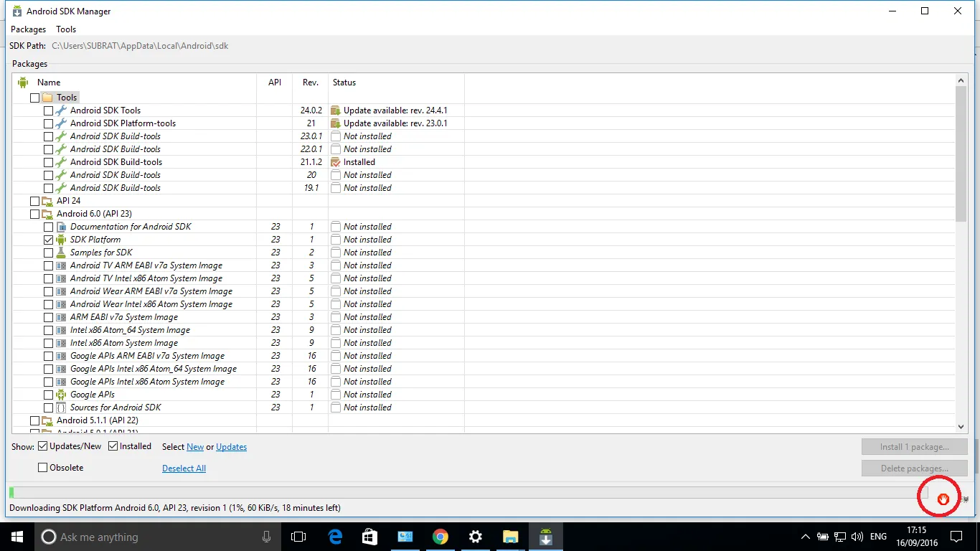Screen dimensions: 980x551
Task: Click the wrench icon for Android SDK Tools
Action: click(x=61, y=110)
